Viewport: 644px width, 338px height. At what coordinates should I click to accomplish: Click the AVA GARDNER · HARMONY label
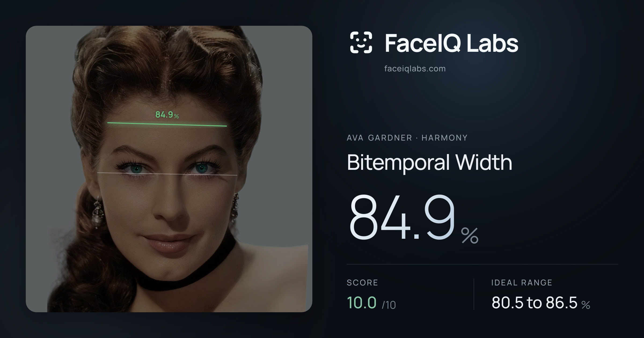[x=407, y=138]
